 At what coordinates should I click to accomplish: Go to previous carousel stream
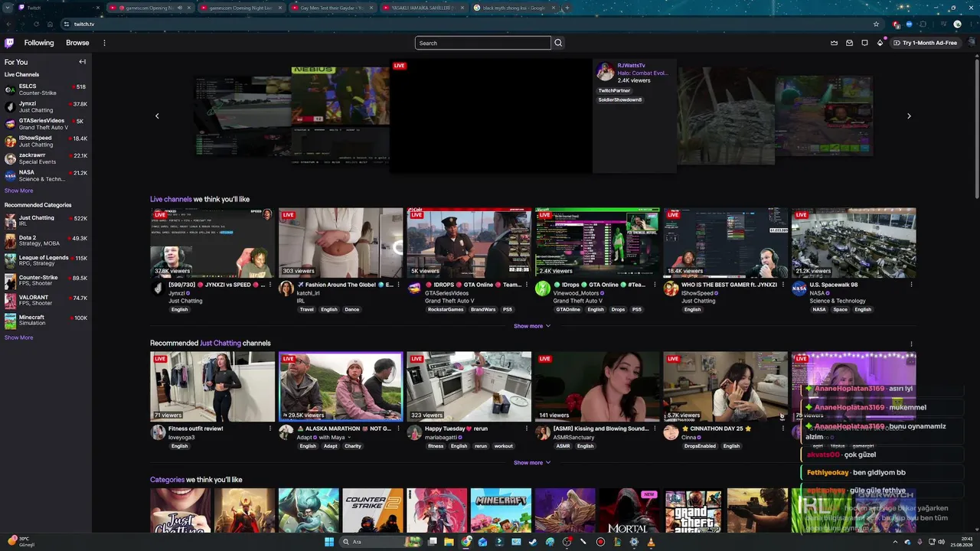pyautogui.click(x=157, y=116)
